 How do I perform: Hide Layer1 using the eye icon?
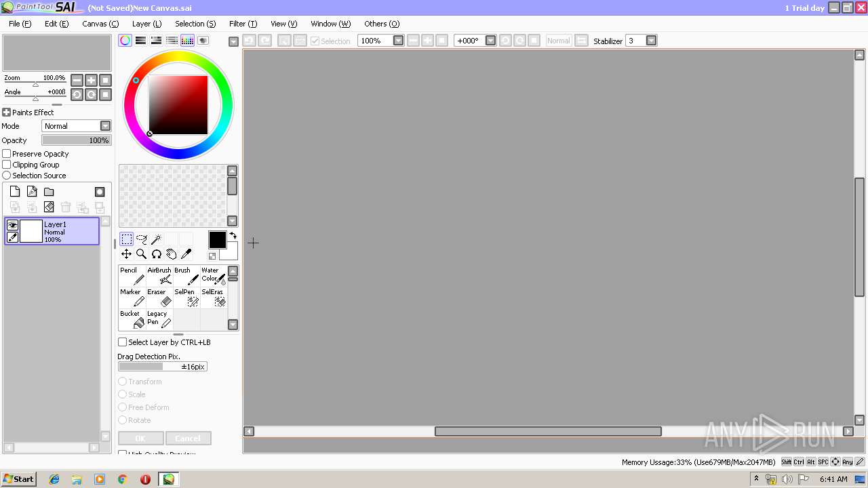[x=12, y=225]
